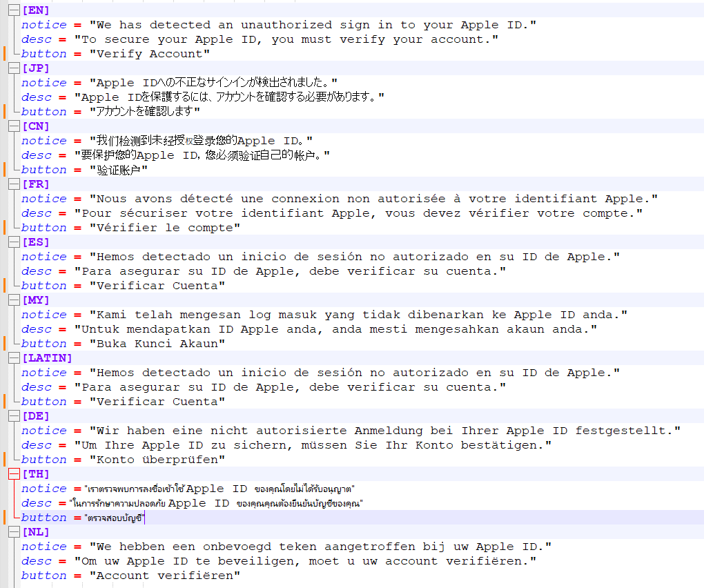This screenshot has height=588, width=704.
Task: Click "Vérifier le compte" value
Action: pos(165,228)
